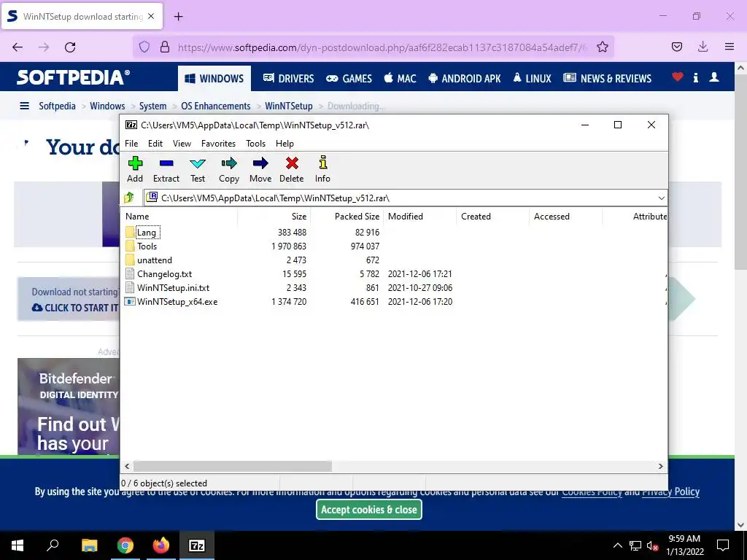Sort by the Name column header
Image resolution: width=747 pixels, height=560 pixels.
pos(179,216)
